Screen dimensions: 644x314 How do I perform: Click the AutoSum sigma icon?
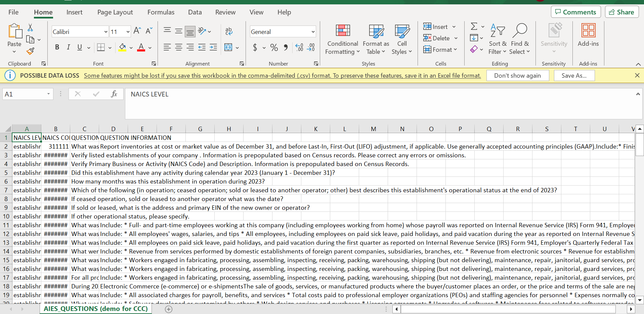coord(474,27)
